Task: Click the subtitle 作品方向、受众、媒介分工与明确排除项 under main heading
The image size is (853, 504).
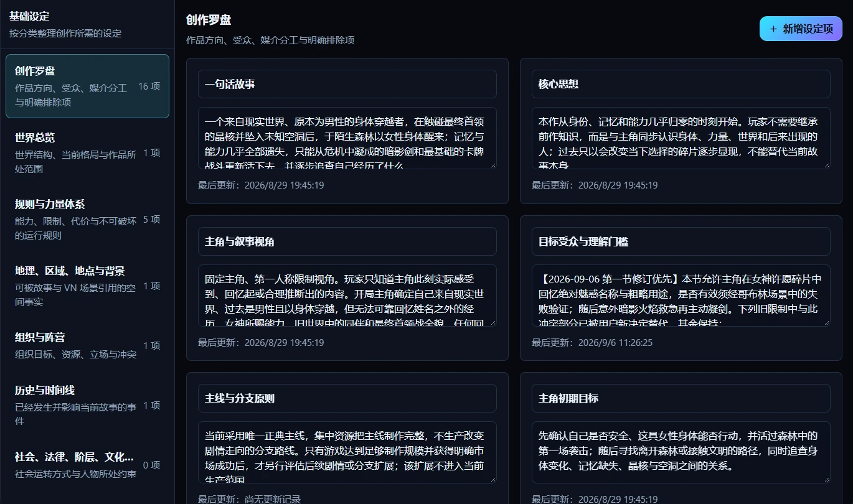Action: point(270,40)
